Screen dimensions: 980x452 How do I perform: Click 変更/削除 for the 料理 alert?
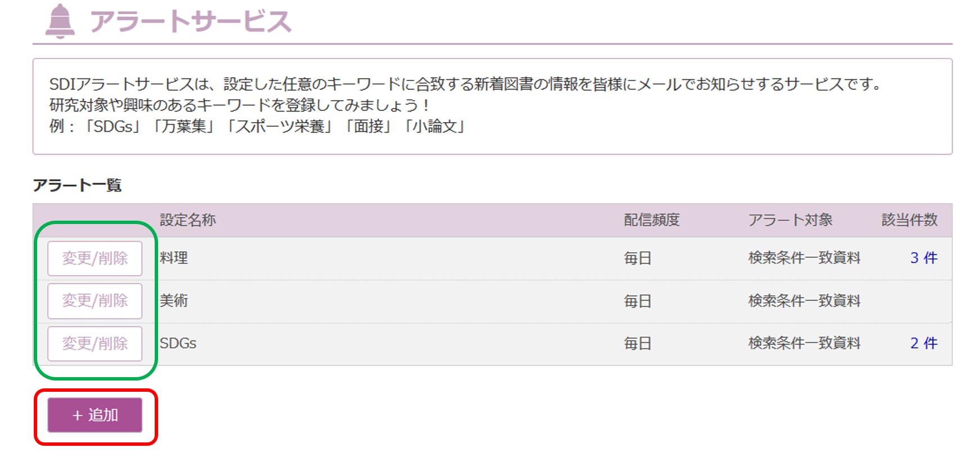[x=95, y=258]
